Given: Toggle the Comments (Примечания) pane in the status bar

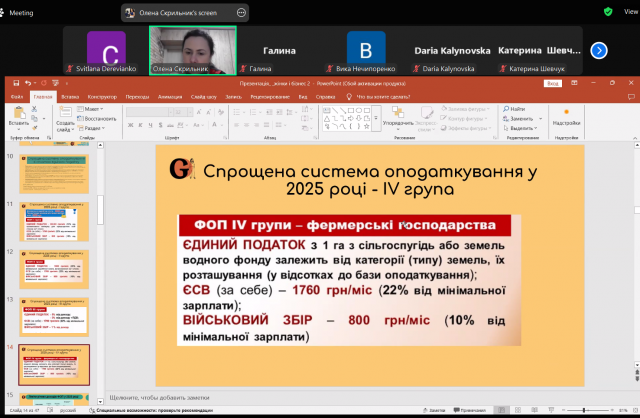Looking at the screenshot, I should point(471,412).
